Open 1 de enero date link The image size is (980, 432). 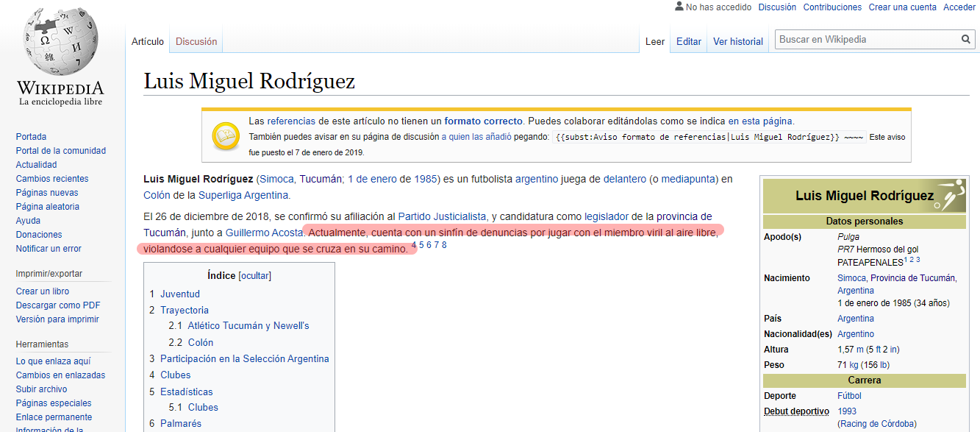(x=373, y=179)
